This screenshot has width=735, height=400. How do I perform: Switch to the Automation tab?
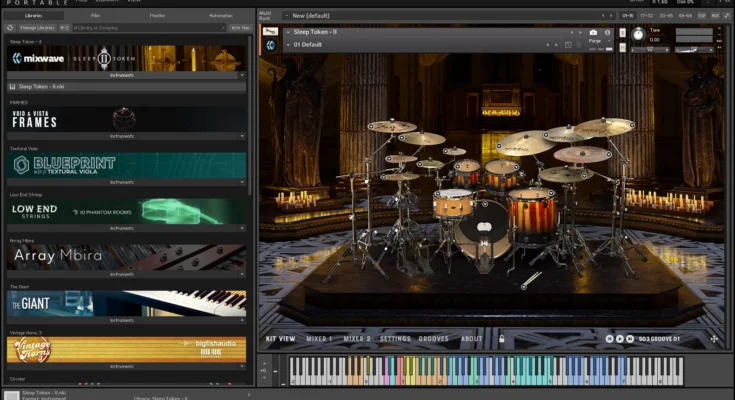(x=220, y=15)
